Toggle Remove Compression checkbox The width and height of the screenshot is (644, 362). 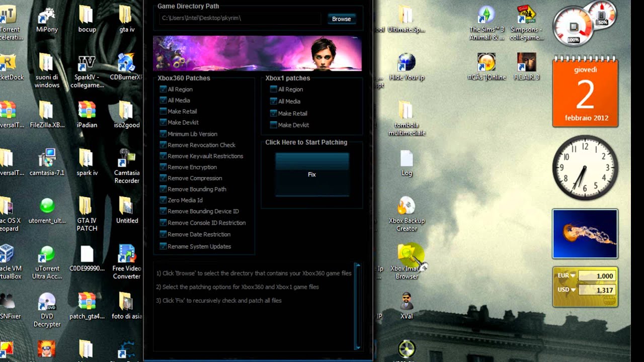click(163, 178)
